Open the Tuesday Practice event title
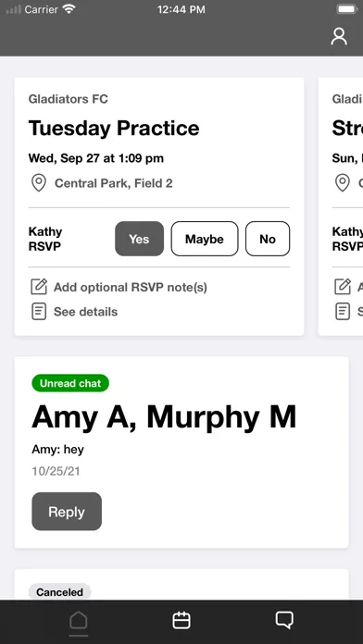 (x=114, y=128)
